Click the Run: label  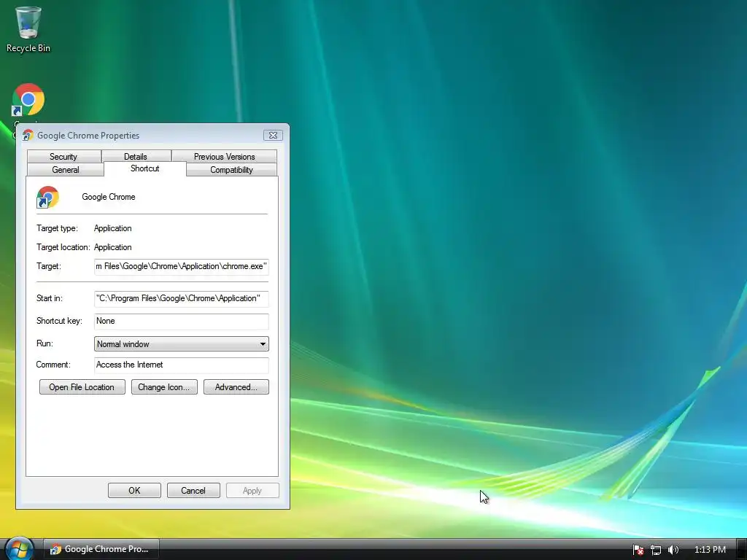tap(44, 343)
